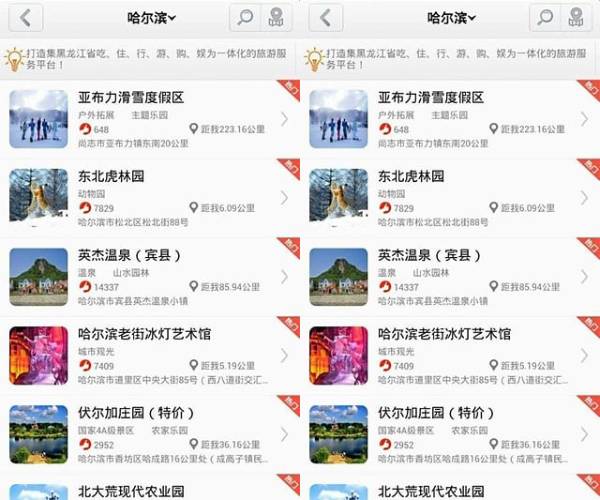Open search magnifier in left screen header
This screenshot has height=500, width=600.
pos(245,18)
